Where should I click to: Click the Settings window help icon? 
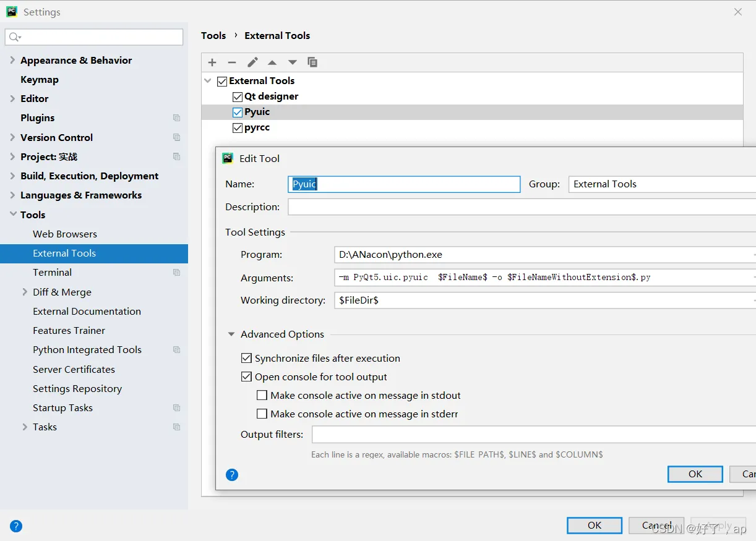pos(16,526)
